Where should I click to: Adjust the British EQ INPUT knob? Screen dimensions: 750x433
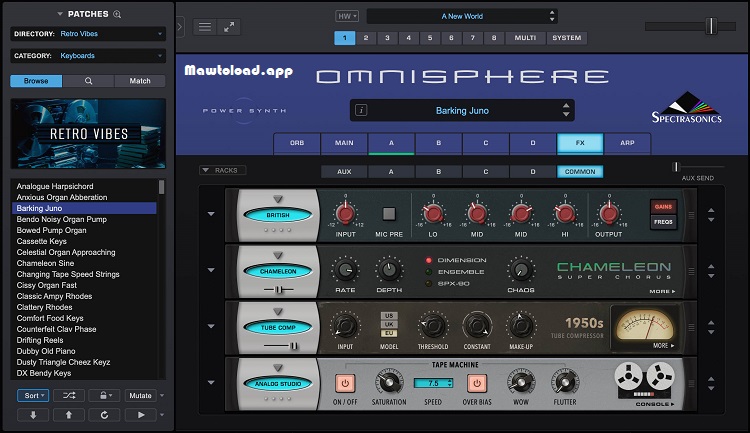(345, 213)
